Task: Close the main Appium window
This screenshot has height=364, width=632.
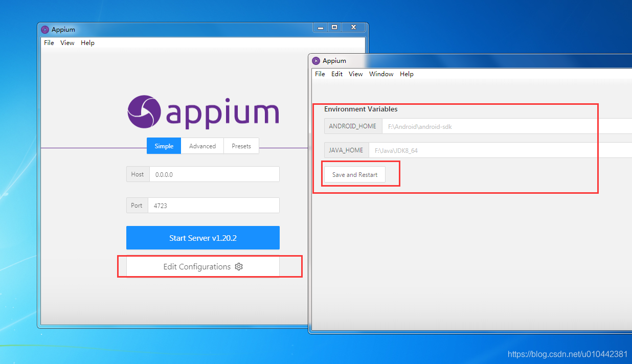Action: click(353, 27)
